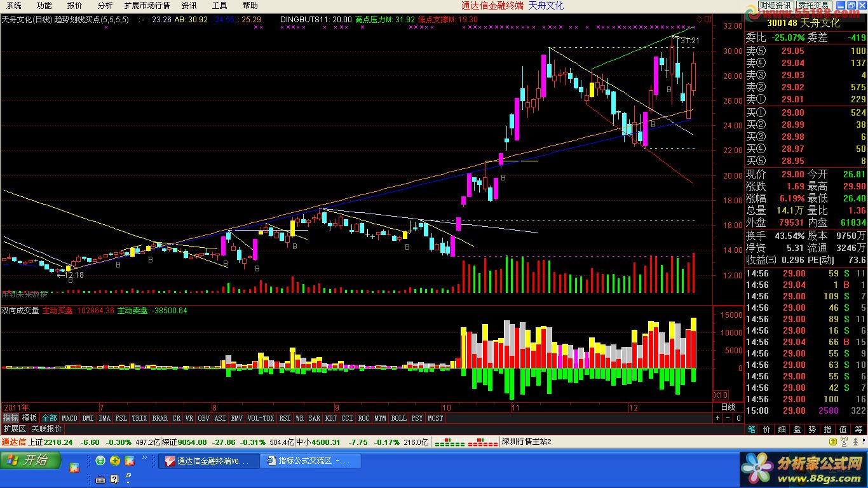Switch to the BRAR indicator
This screenshot has height=488, width=868.
160,418
